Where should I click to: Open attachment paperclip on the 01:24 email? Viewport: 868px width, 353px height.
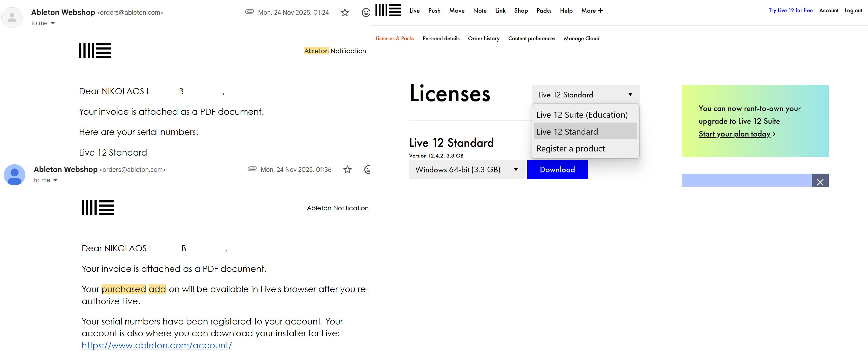coord(249,12)
